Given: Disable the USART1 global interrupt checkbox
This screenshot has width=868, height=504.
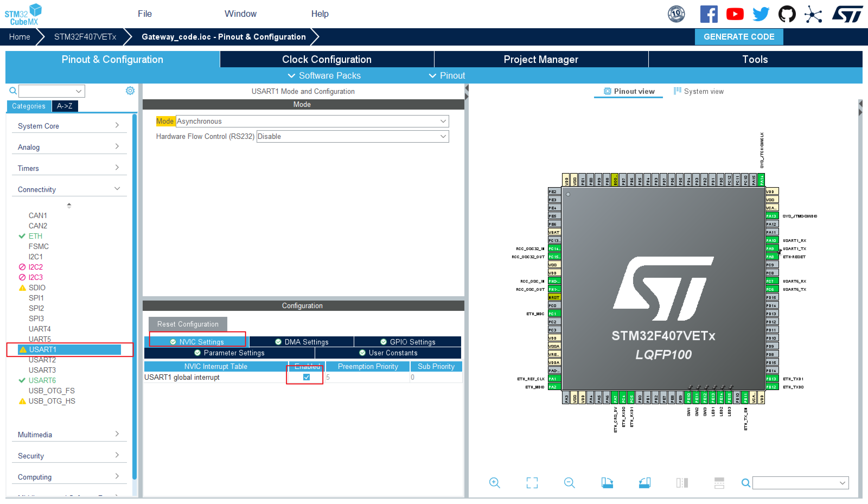Looking at the screenshot, I should [306, 377].
